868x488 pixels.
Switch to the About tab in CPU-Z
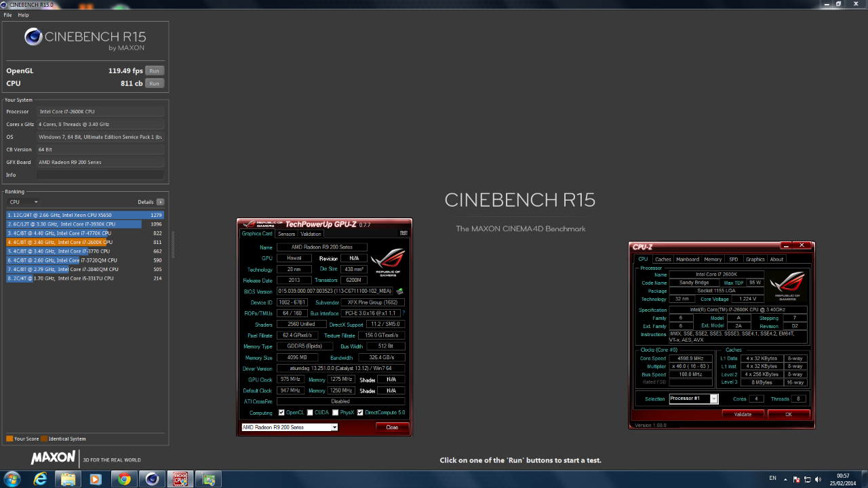776,259
